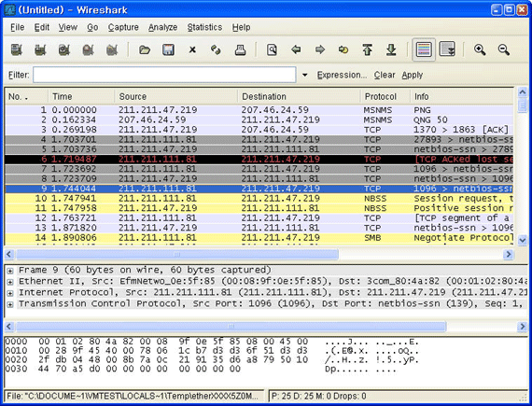The image size is (532, 406).
Task: Open the filter history dropdown arrow
Action: click(x=304, y=75)
